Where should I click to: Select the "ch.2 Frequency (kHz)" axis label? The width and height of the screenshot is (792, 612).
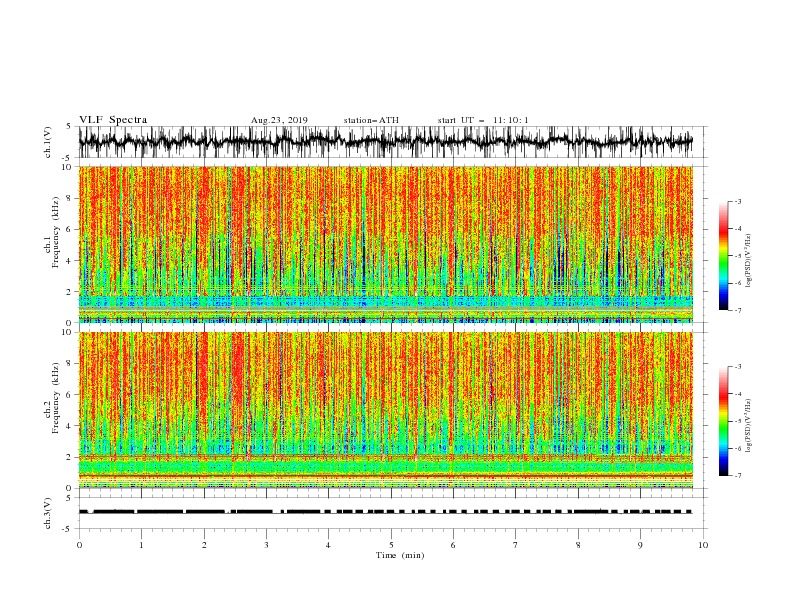[x=52, y=398]
